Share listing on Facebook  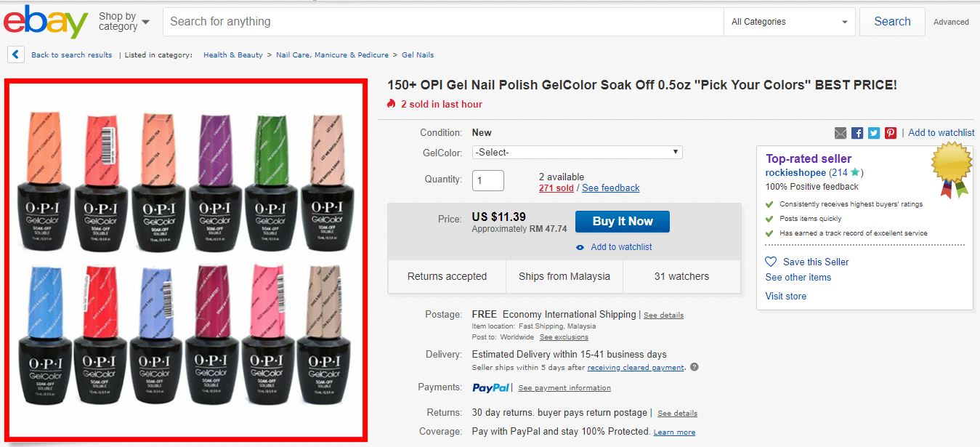point(857,132)
